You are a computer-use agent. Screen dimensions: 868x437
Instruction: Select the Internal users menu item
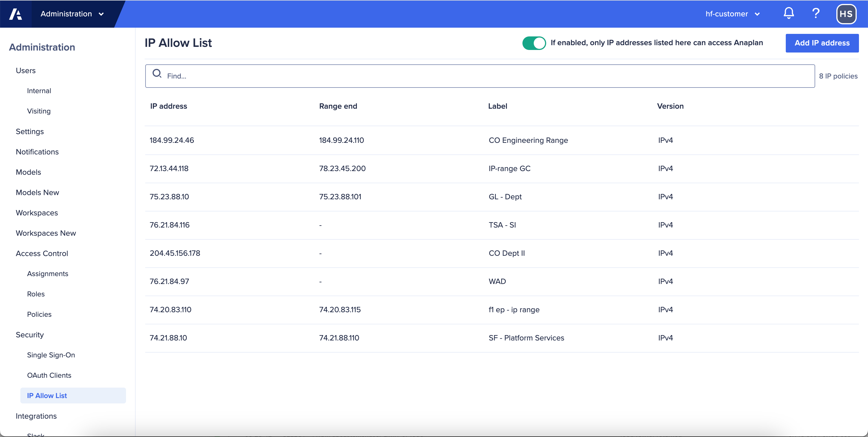[39, 90]
